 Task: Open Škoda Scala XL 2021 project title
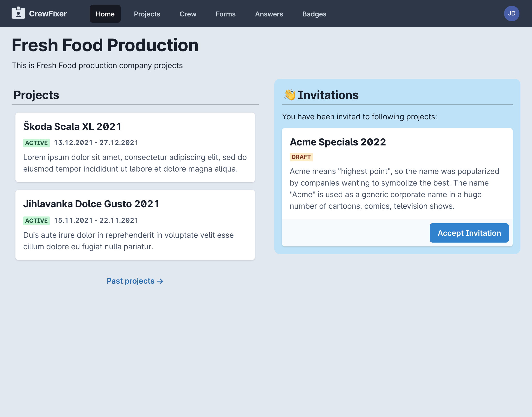pyautogui.click(x=72, y=126)
